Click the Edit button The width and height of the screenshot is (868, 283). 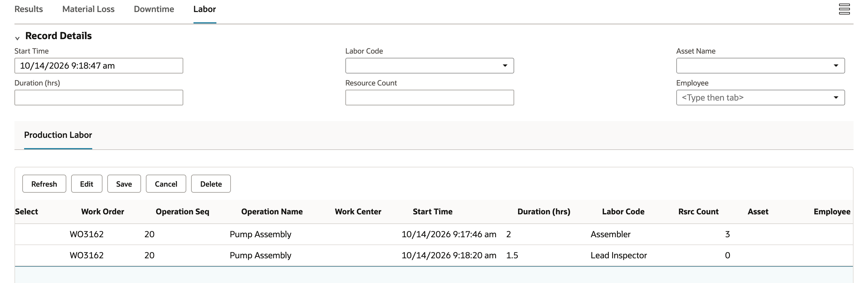pos(86,184)
